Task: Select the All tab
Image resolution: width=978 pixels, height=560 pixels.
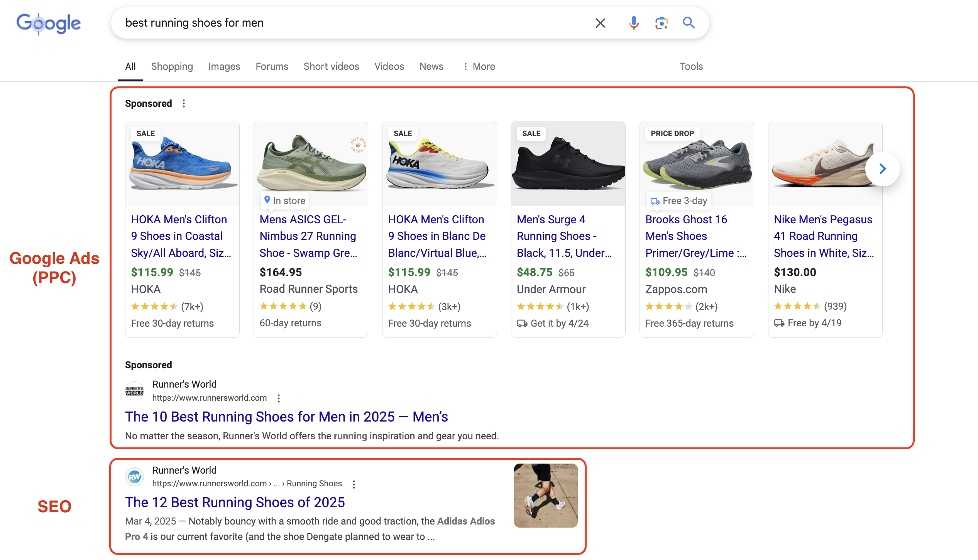Action: [130, 66]
